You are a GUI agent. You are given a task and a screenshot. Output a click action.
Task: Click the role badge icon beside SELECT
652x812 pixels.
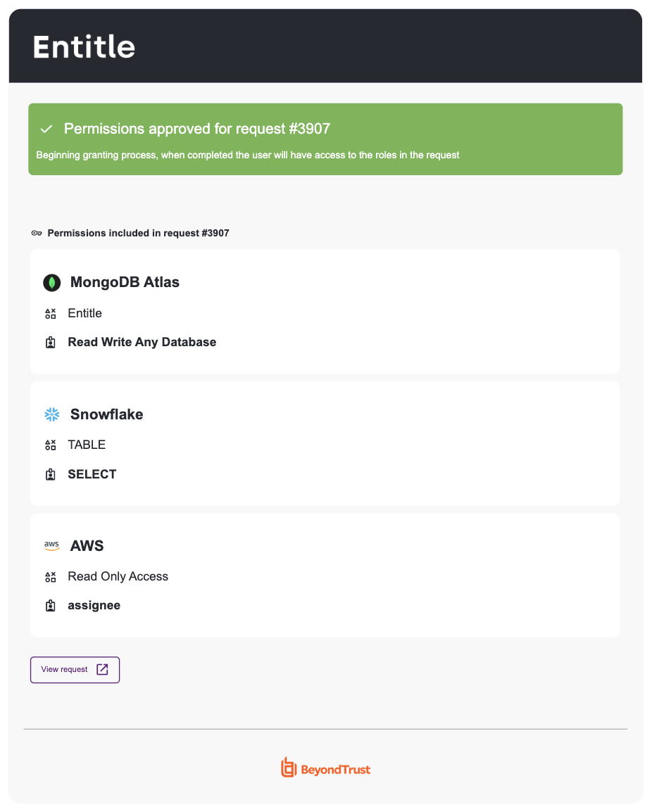[50, 474]
